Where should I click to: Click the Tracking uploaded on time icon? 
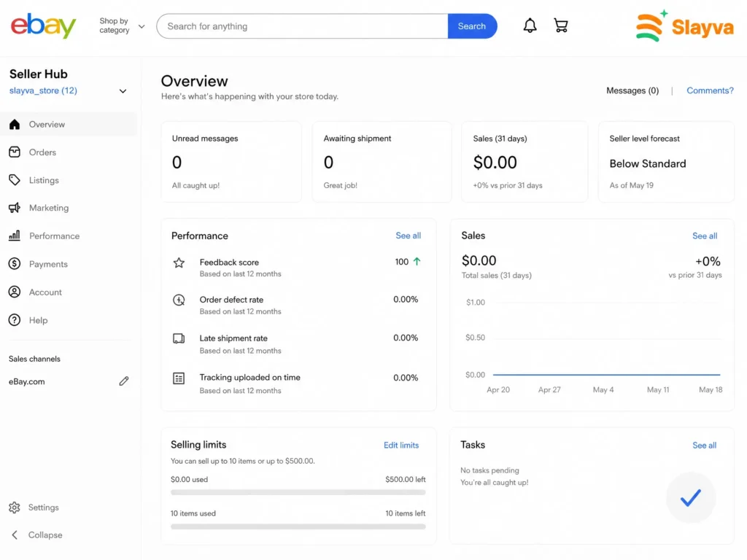click(179, 378)
